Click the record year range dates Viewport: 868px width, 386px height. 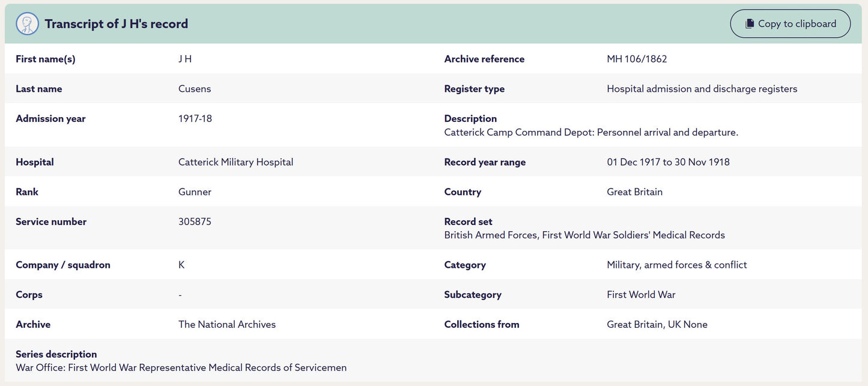coord(668,162)
